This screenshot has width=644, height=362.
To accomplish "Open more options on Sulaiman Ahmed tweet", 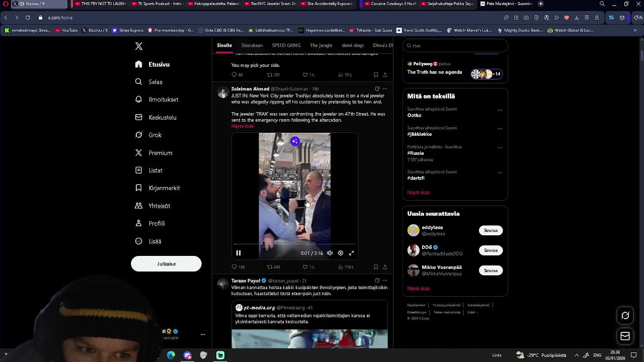I will pos(385,88).
